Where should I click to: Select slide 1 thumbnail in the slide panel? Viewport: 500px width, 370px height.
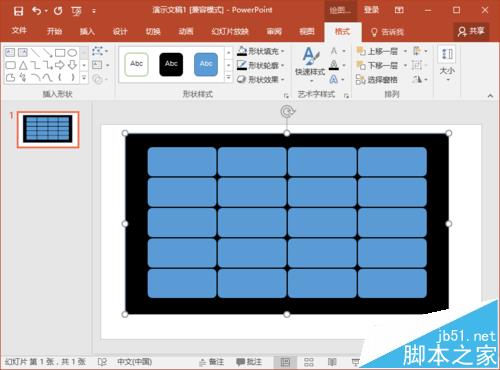pyautogui.click(x=48, y=129)
